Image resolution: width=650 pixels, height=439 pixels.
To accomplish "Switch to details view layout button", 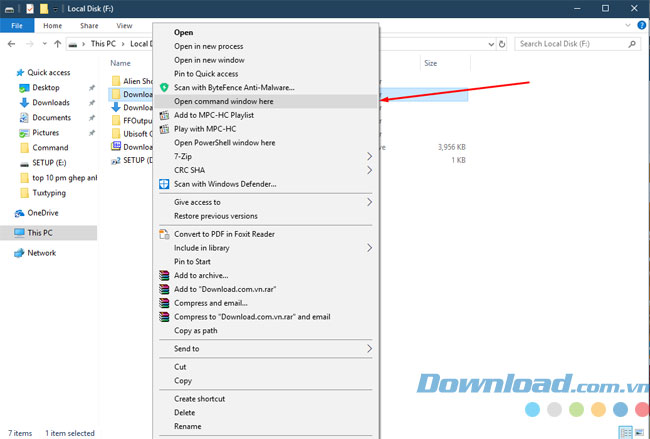I will (624, 432).
